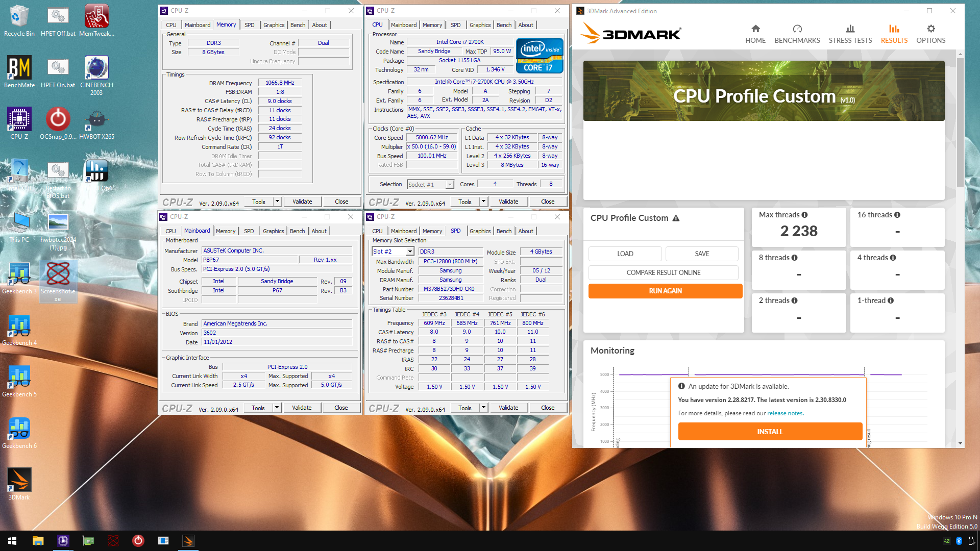Open the RESULTS tab in 3DMark
Screen dimensions: 980x551
(x=894, y=34)
